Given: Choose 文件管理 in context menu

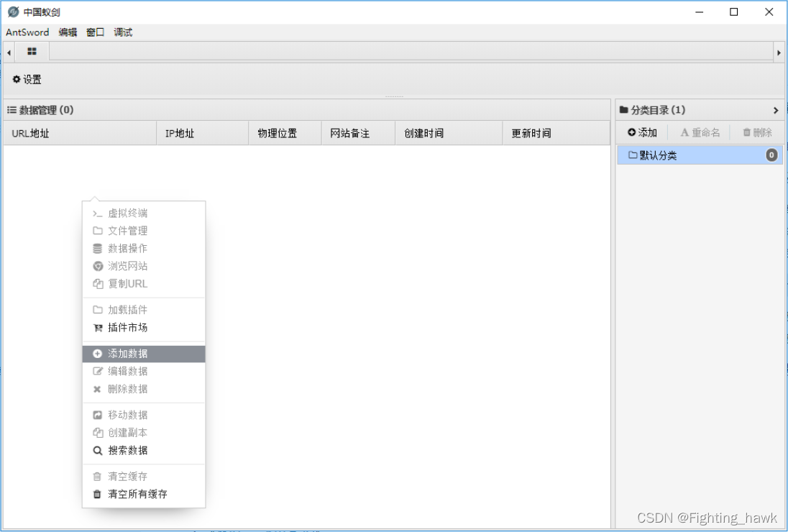Looking at the screenshot, I should pos(144,231).
